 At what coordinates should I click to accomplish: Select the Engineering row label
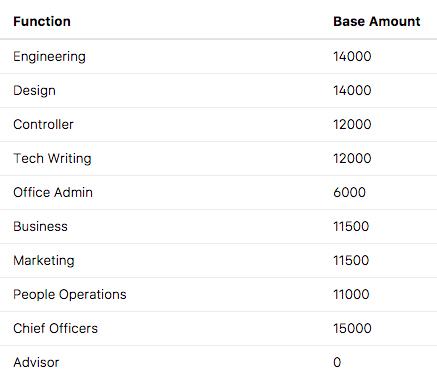[49, 57]
